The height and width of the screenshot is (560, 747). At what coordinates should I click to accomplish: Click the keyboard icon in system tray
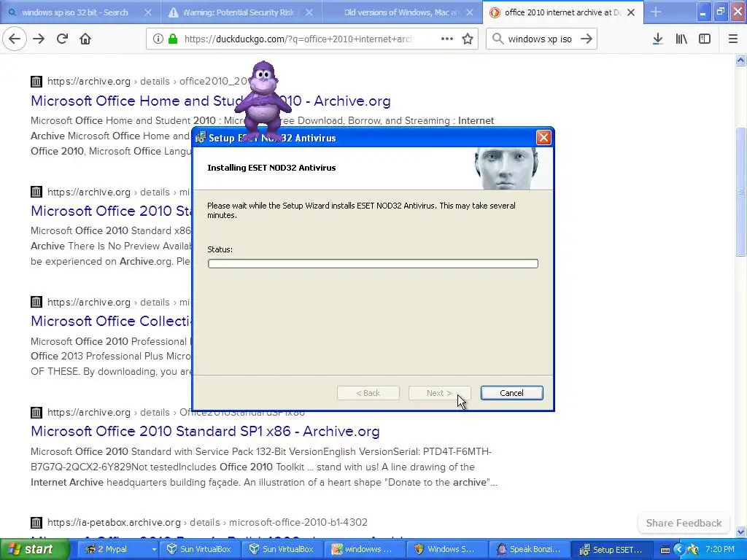665,550
